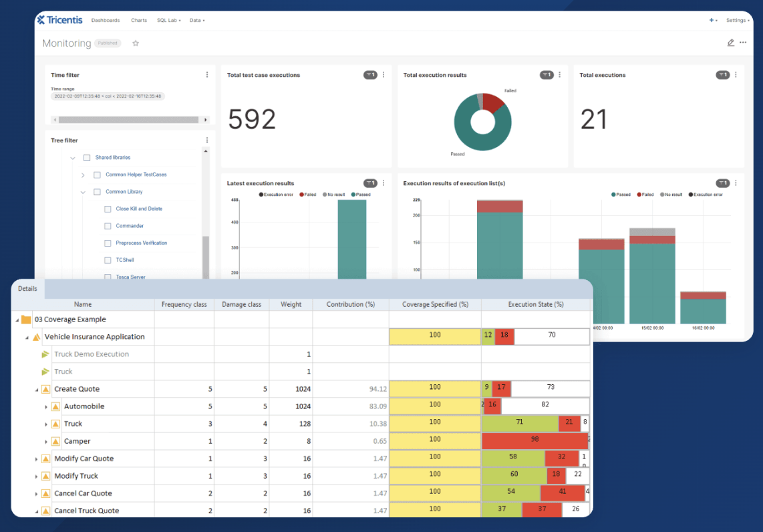Click the time range filter value
This screenshot has height=532, width=763.
[x=108, y=96]
